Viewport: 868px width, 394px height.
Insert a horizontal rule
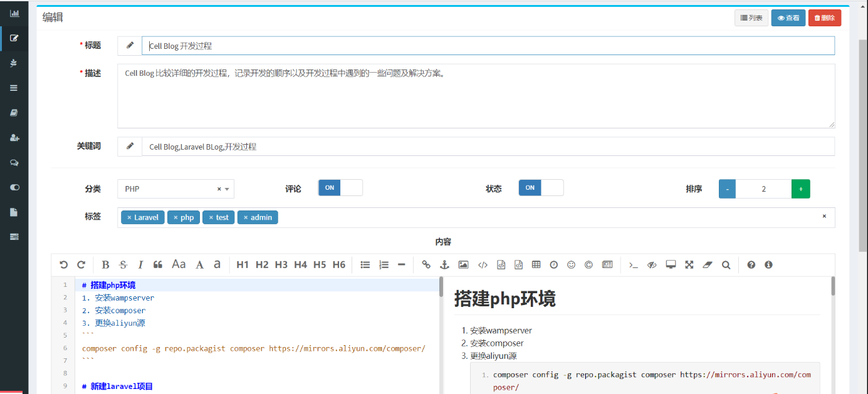402,265
